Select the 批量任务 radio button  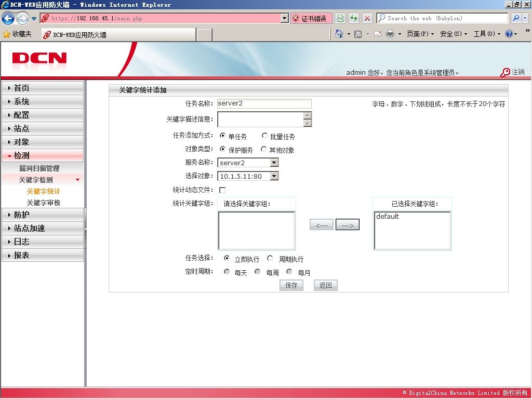(x=264, y=136)
